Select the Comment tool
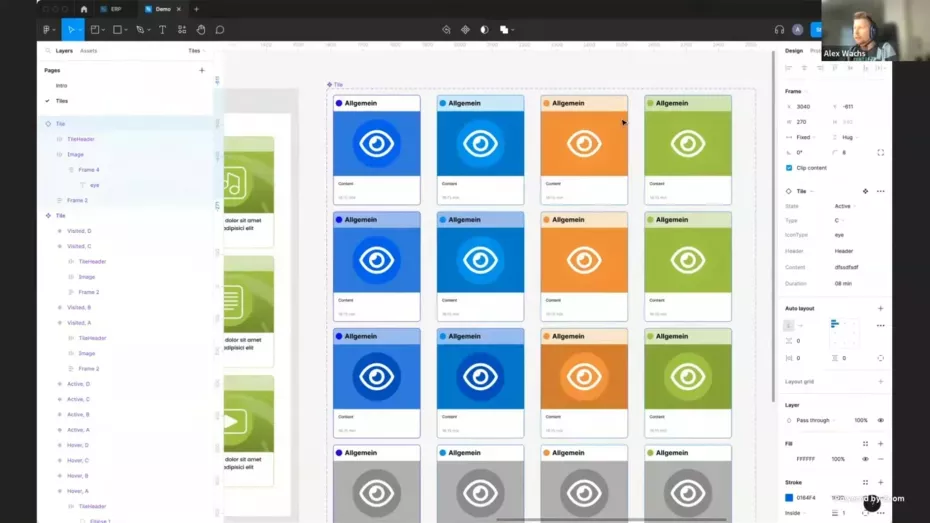930x523 pixels. click(x=220, y=30)
